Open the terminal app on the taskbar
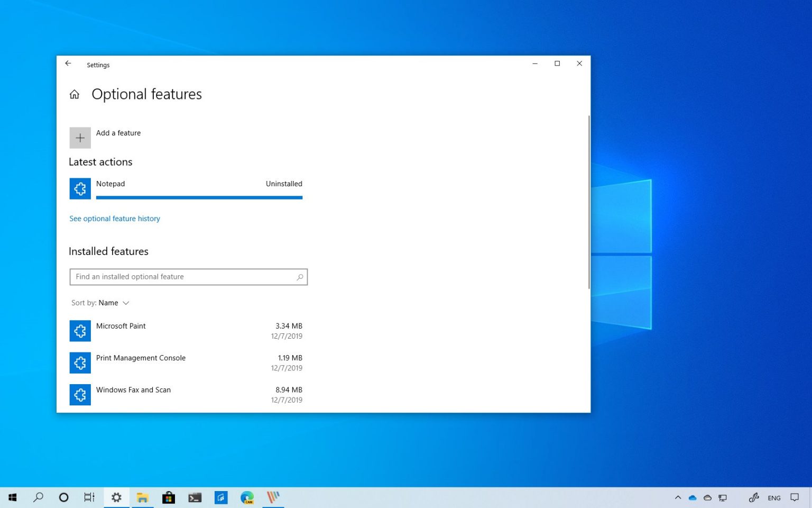The width and height of the screenshot is (812, 508). 195,497
